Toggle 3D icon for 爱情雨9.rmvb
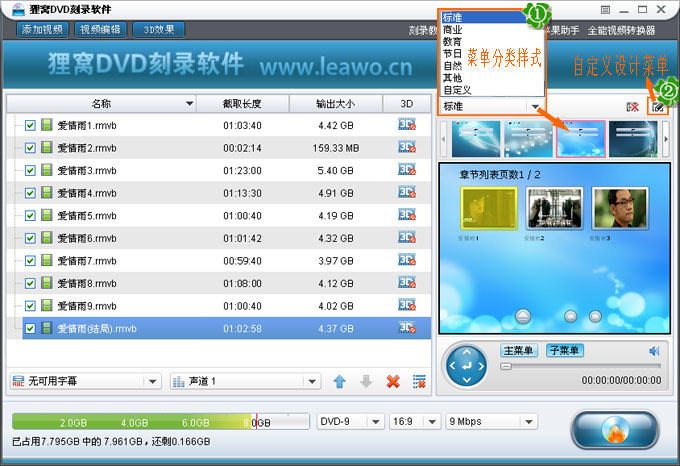Screen dimensions: 680x466 point(407,305)
